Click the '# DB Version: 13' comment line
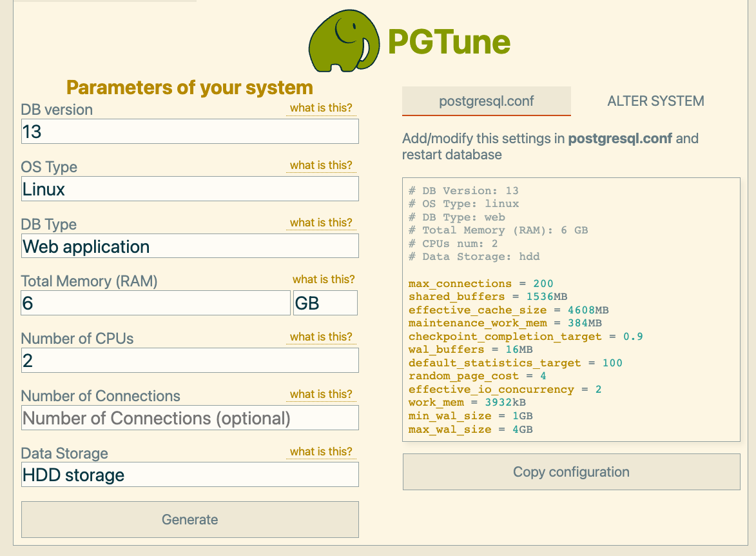The width and height of the screenshot is (756, 556). (463, 191)
